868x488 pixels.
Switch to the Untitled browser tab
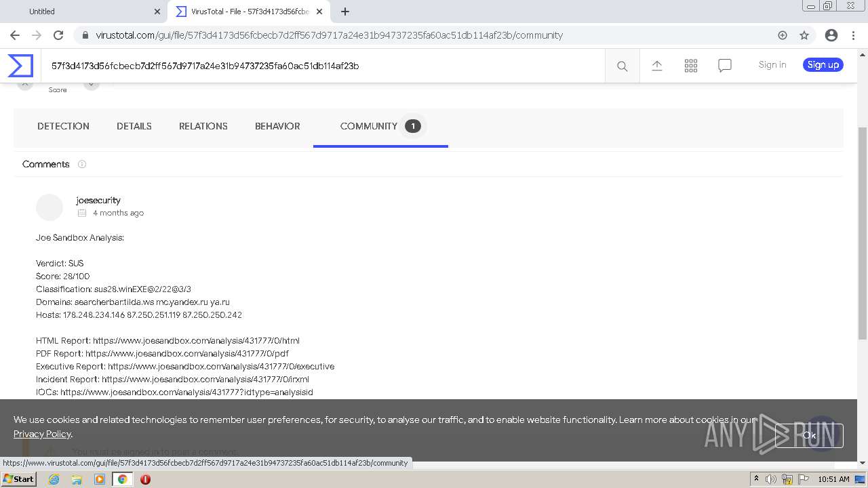[84, 12]
